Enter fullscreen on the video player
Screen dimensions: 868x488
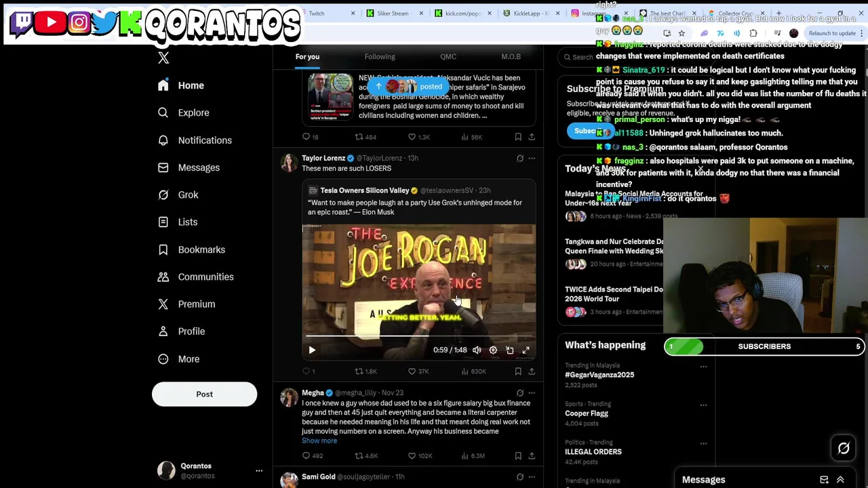pos(526,350)
